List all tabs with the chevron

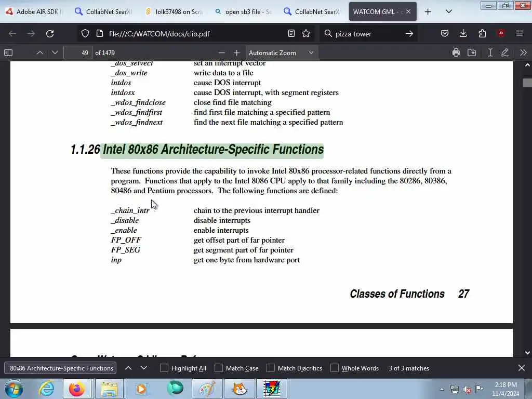(x=448, y=11)
